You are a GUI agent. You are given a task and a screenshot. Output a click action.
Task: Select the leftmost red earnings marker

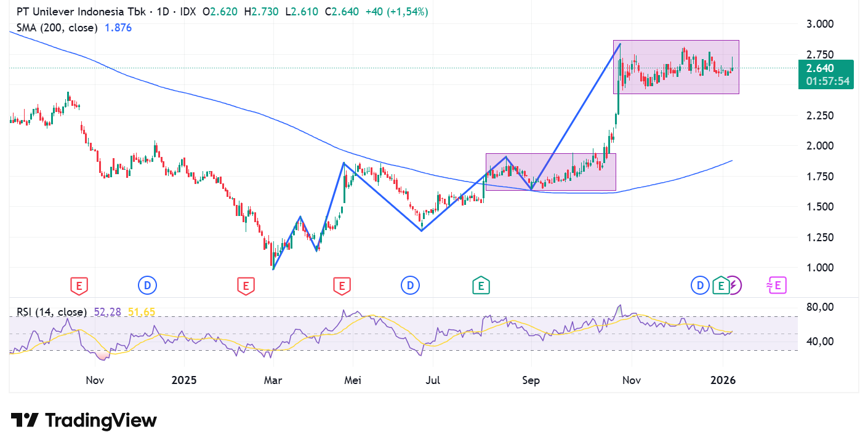click(79, 285)
